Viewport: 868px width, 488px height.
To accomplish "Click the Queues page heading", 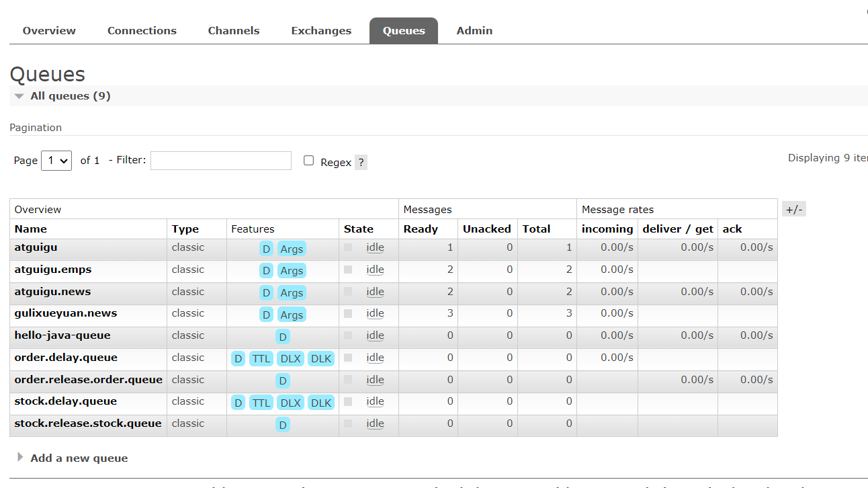I will pyautogui.click(x=48, y=74).
